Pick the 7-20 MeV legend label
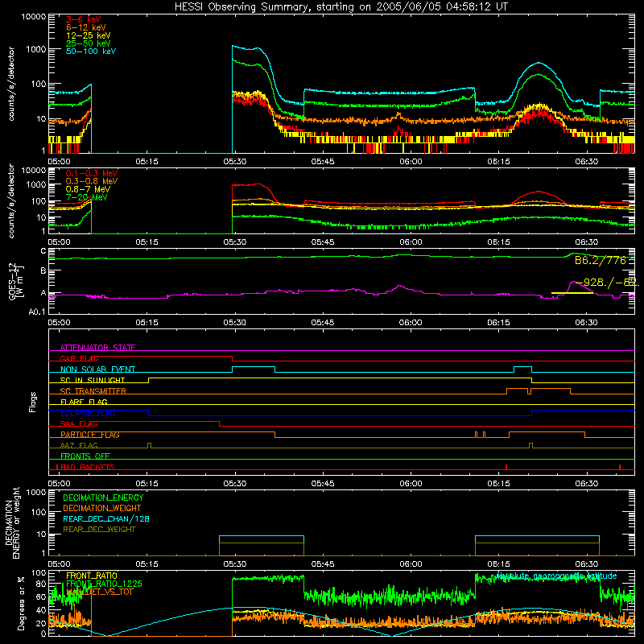 pyautogui.click(x=87, y=197)
